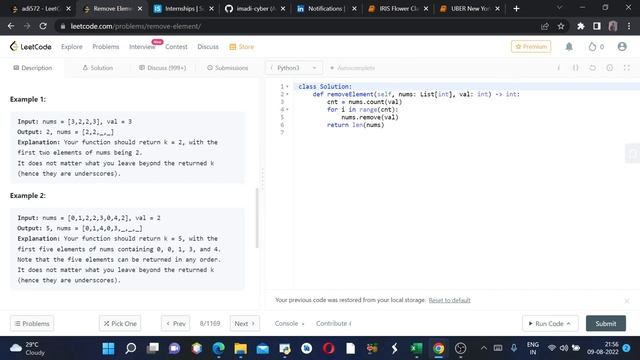Image resolution: width=640 pixels, height=360 pixels.
Task: Open Microsoft Edge from taskbar
Action: tap(219, 348)
